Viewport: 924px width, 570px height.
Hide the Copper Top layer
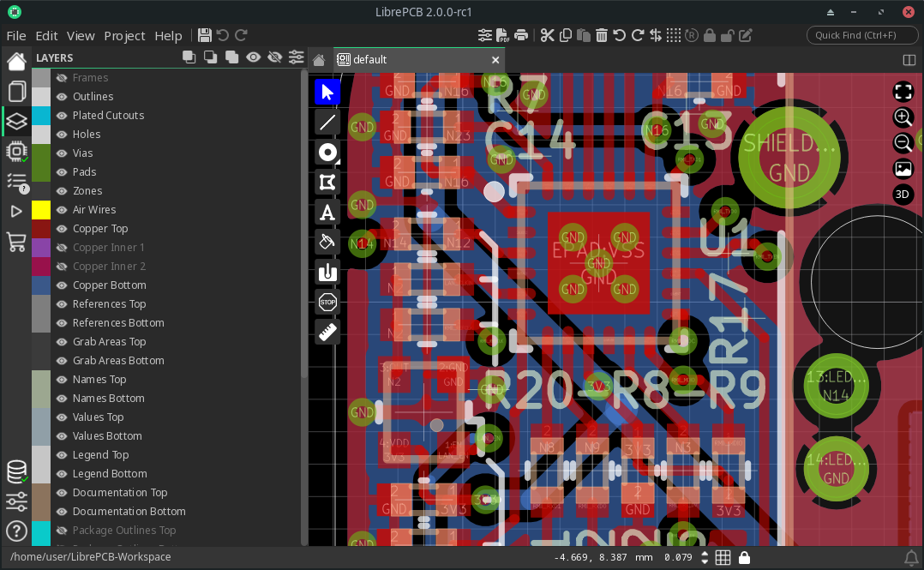click(x=62, y=229)
